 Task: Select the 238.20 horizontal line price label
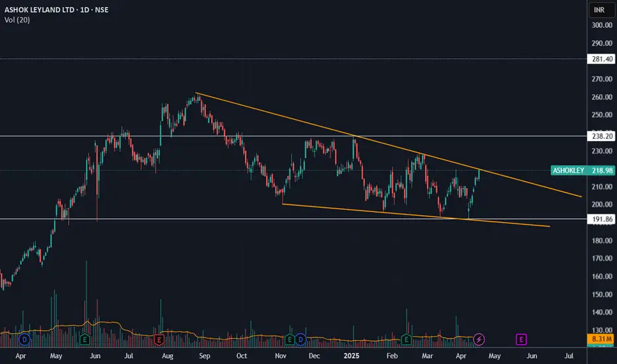(x=602, y=136)
